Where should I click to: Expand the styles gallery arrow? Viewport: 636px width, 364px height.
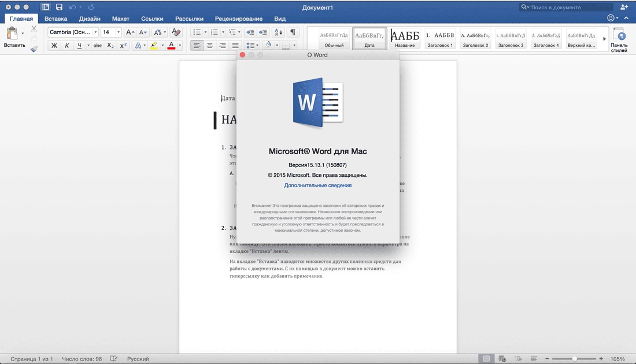[x=604, y=39]
